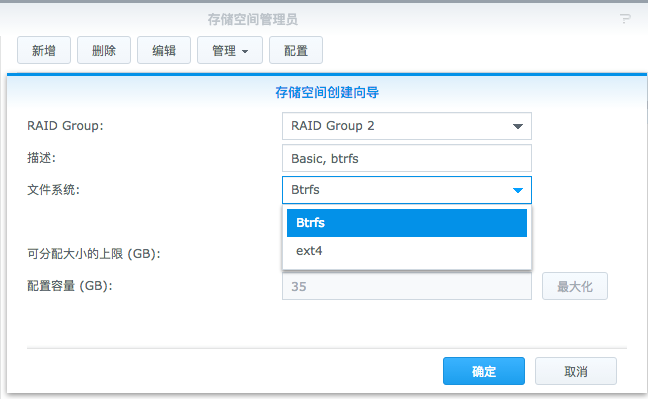
Task: Click the 配置容量 (GB): label
Action: (x=70, y=286)
